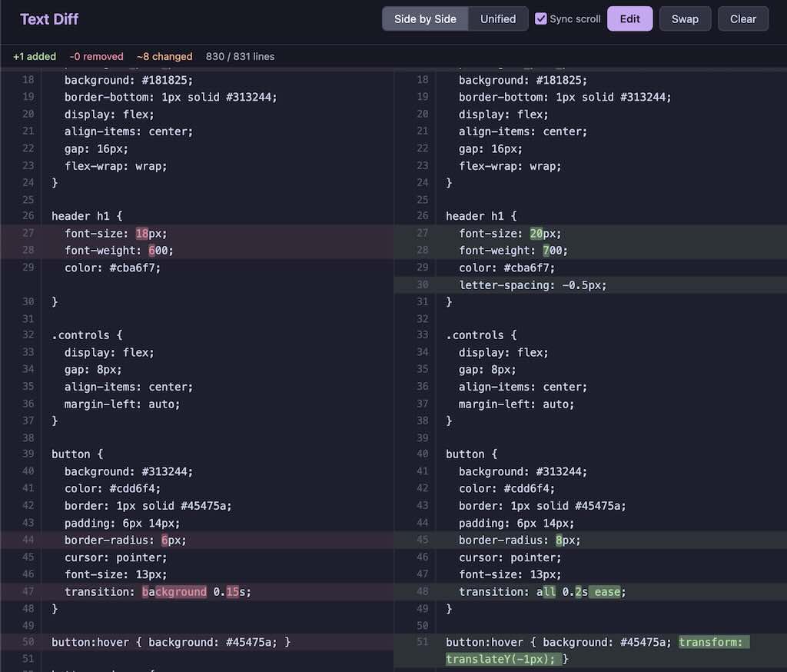This screenshot has width=787, height=672.
Task: Click the Text Diff app title
Action: tap(49, 19)
